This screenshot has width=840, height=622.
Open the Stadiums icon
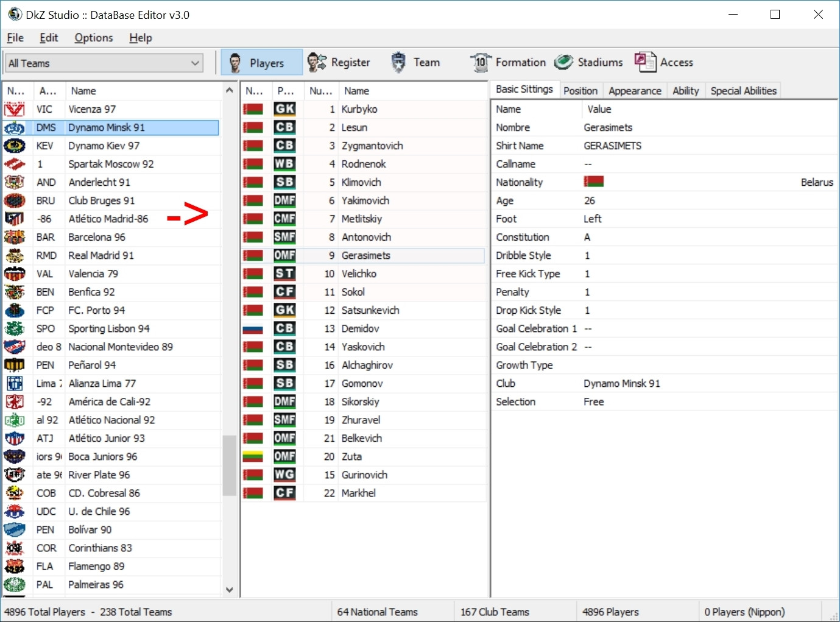[x=563, y=62]
